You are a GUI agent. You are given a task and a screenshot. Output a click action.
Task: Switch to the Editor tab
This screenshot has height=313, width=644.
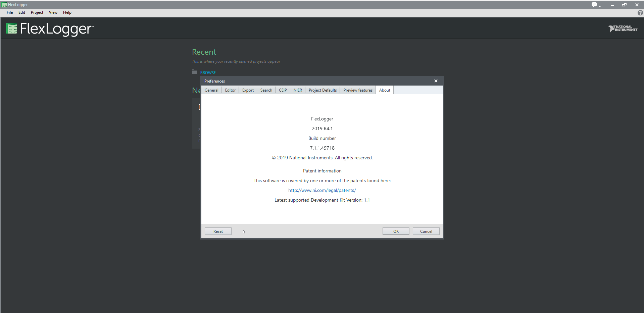click(230, 90)
